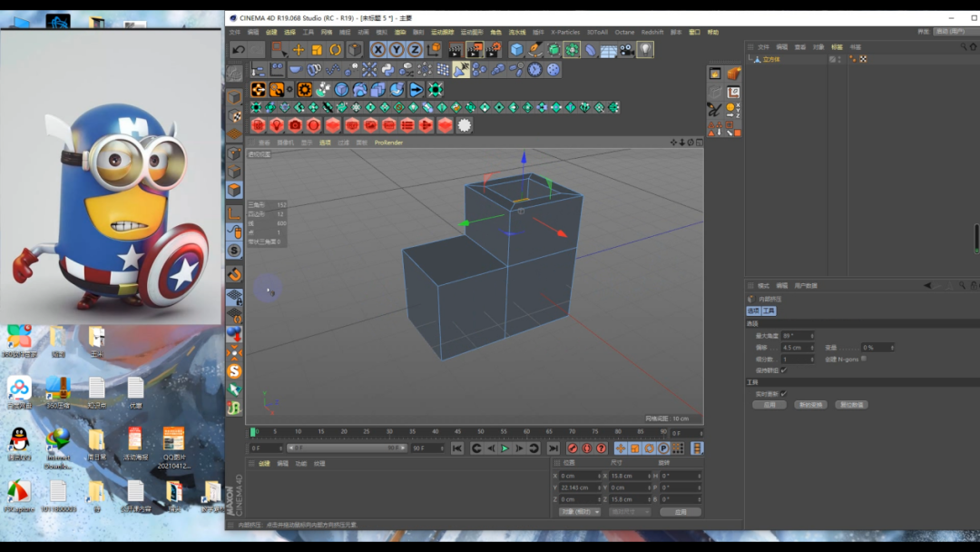The image size is (980, 552).
Task: Click the Texture mode checkered cube icon
Action: coord(234,116)
